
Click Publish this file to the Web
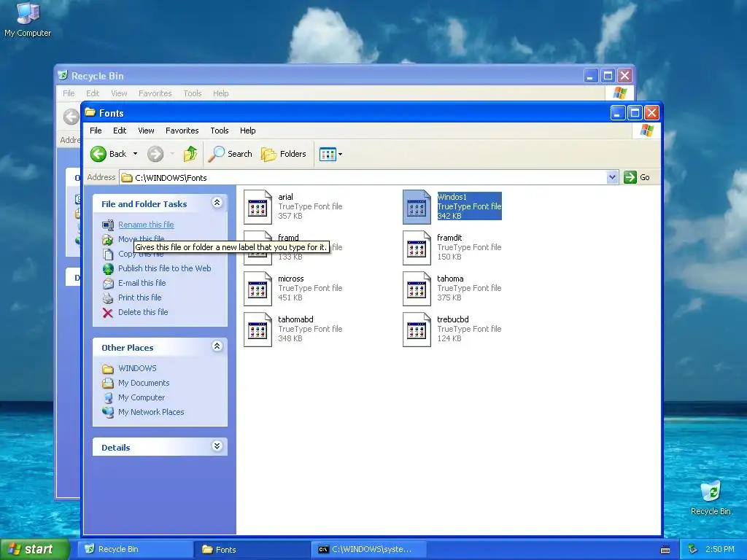coord(164,268)
